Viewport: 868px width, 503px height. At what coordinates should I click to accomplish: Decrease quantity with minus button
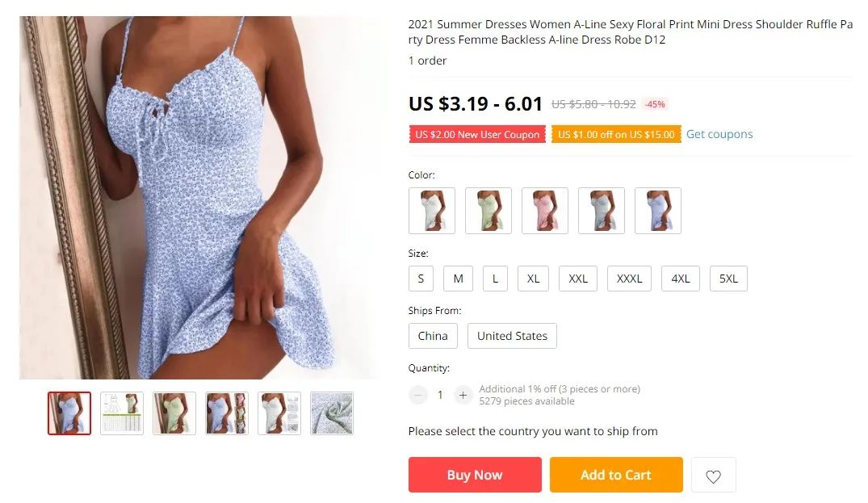(x=418, y=395)
